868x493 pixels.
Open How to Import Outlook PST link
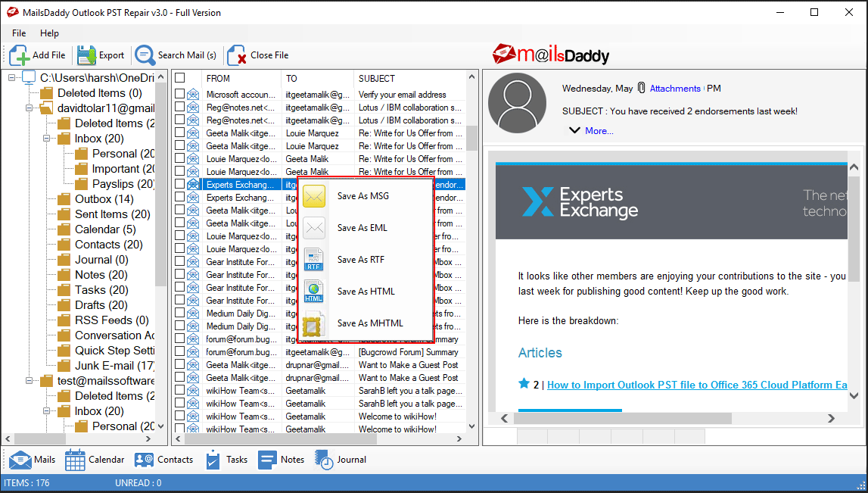point(697,385)
